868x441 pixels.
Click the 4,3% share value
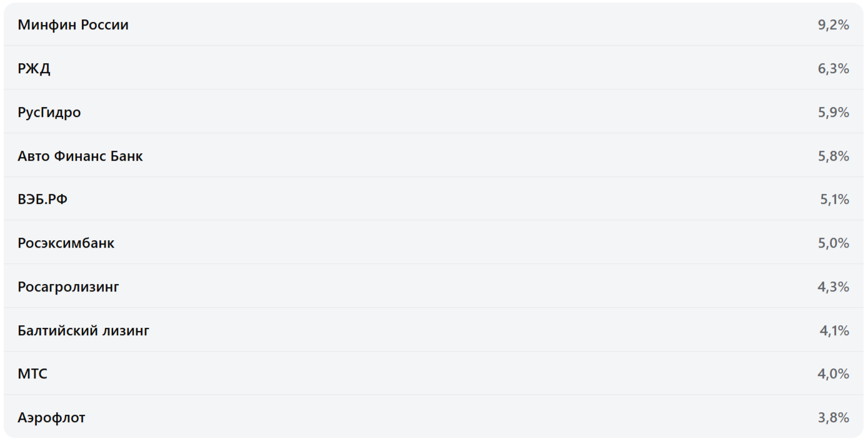(x=833, y=287)
